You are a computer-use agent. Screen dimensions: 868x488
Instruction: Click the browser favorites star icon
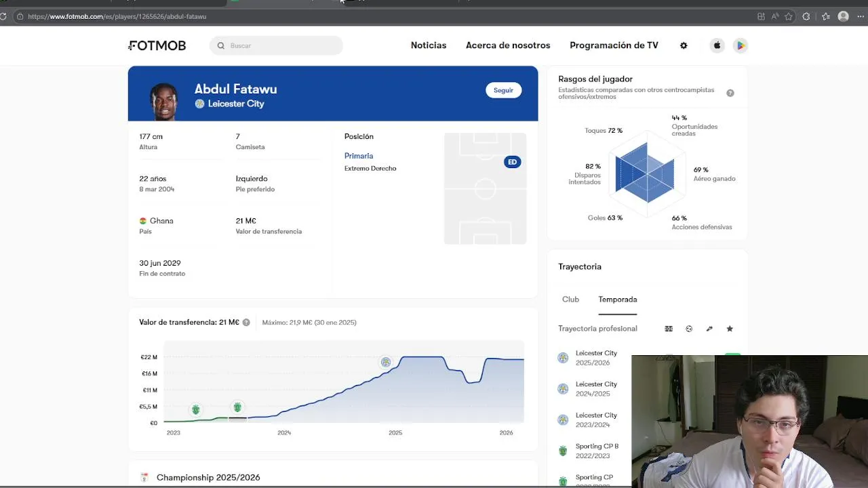790,16
